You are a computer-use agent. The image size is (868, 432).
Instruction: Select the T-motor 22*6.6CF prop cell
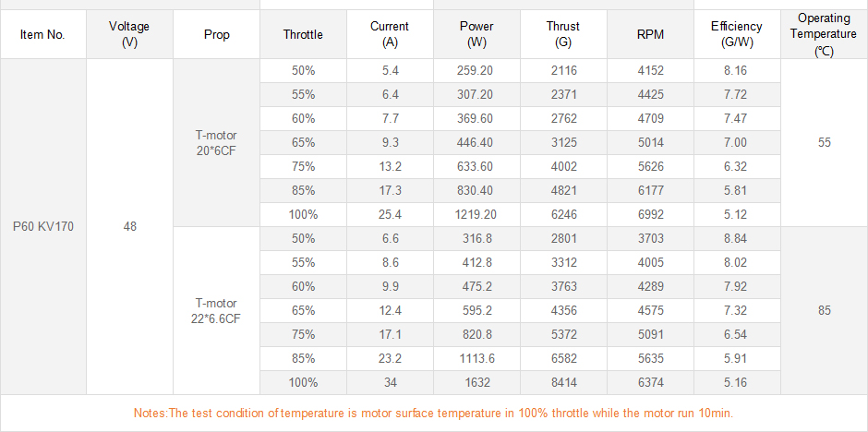pos(216,310)
